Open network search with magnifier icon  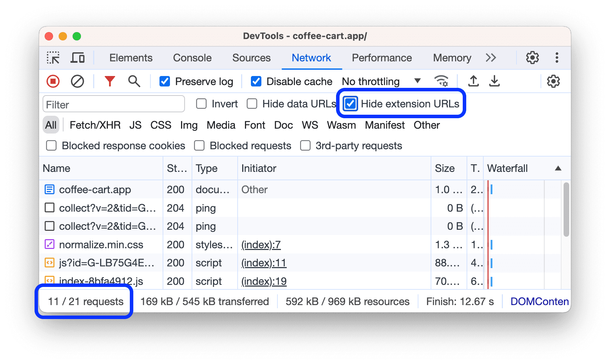[134, 81]
